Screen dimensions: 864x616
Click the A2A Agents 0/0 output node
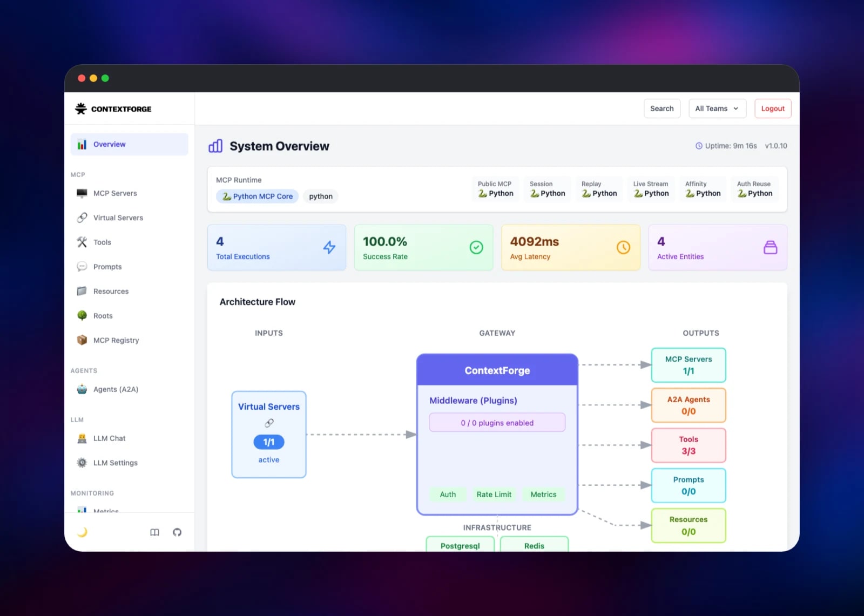point(688,405)
